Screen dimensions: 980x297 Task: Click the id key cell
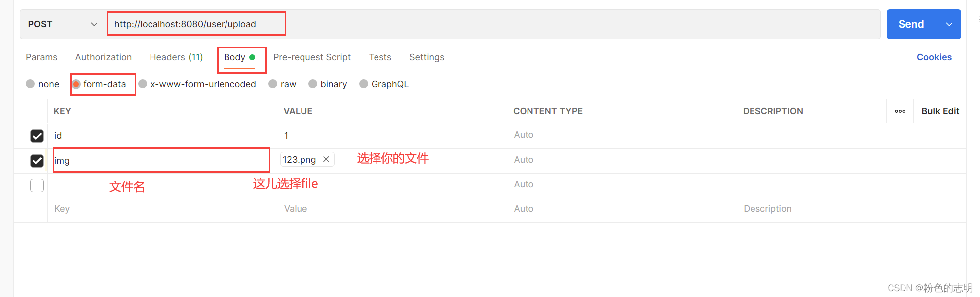point(162,136)
